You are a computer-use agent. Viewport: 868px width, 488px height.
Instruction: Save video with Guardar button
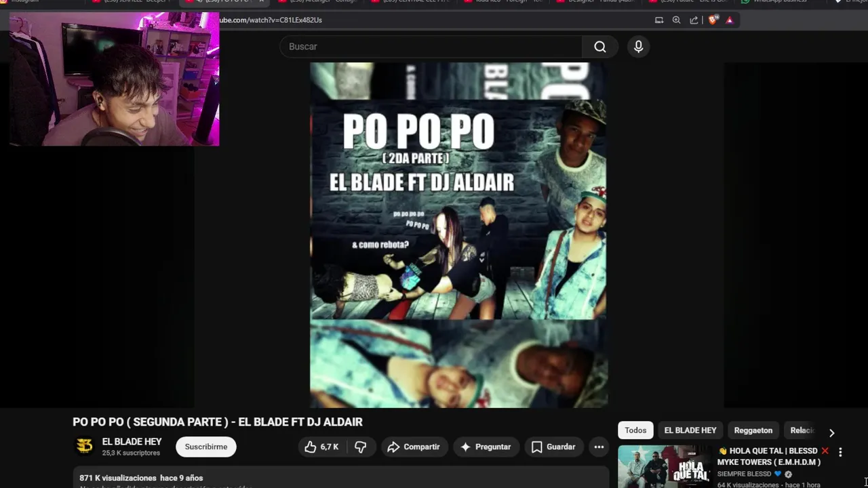coord(553,447)
